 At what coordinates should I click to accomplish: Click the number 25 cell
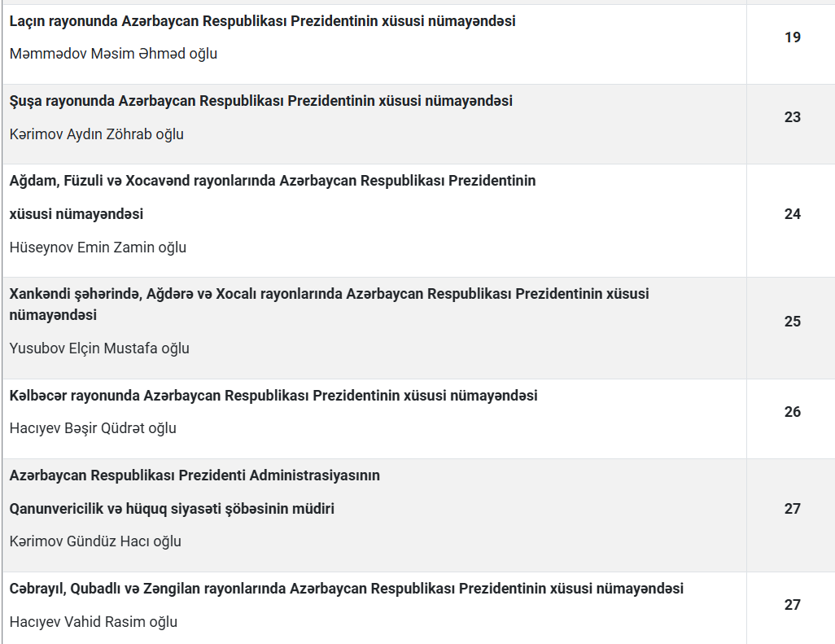[792, 322]
